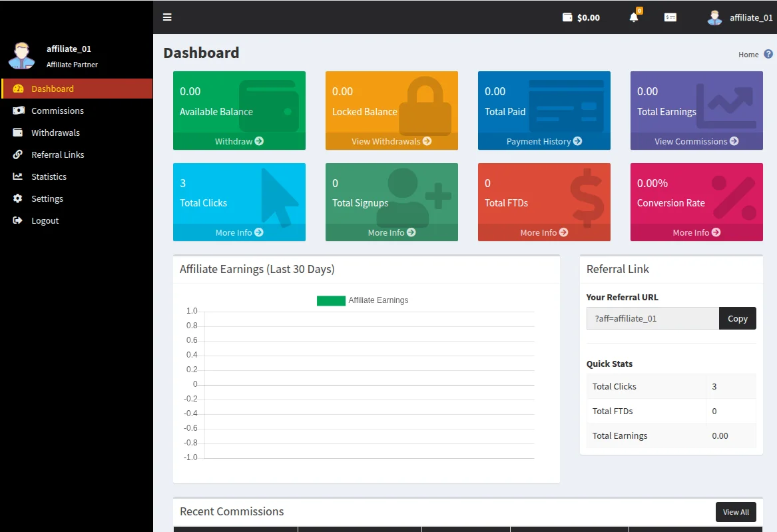
Task: Toggle the sidebar with the hamburger icon
Action: click(167, 17)
